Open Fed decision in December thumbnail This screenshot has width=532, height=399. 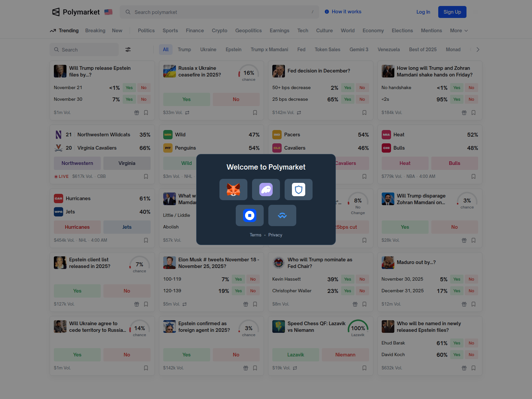click(279, 71)
